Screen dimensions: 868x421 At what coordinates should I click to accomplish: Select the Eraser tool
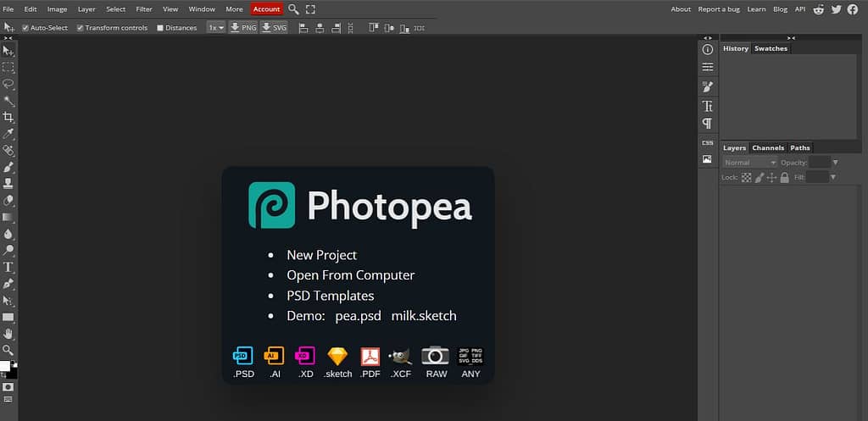8,200
